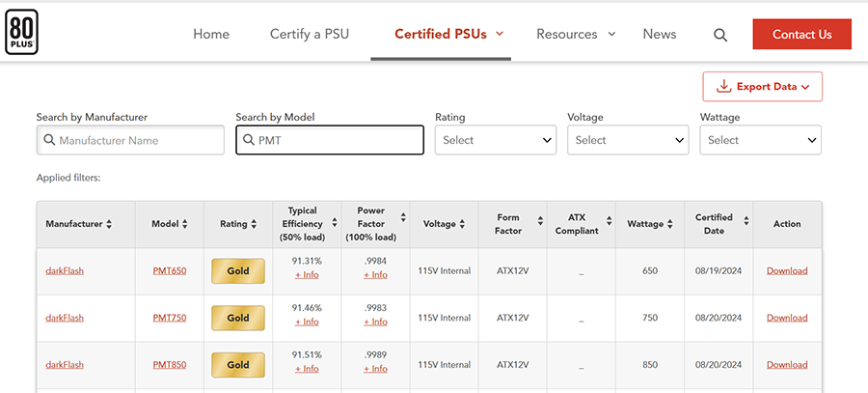Image resolution: width=868 pixels, height=393 pixels.
Task: Sort by Voltage column arrows
Action: tap(462, 224)
